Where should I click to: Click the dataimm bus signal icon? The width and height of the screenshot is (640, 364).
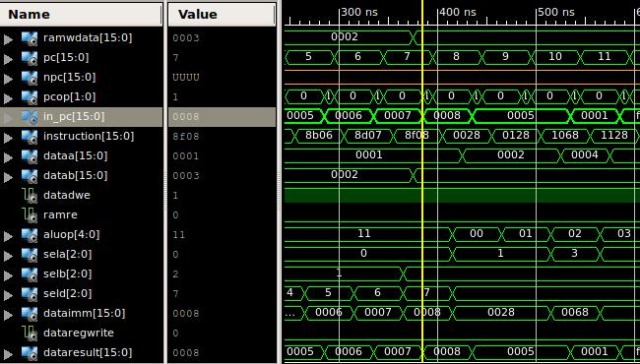click(30, 314)
